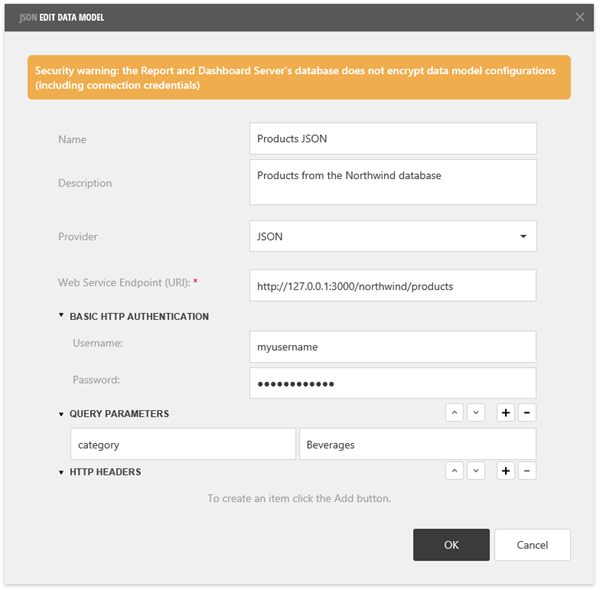The image size is (600, 590).
Task: Click the Username input field
Action: point(392,347)
